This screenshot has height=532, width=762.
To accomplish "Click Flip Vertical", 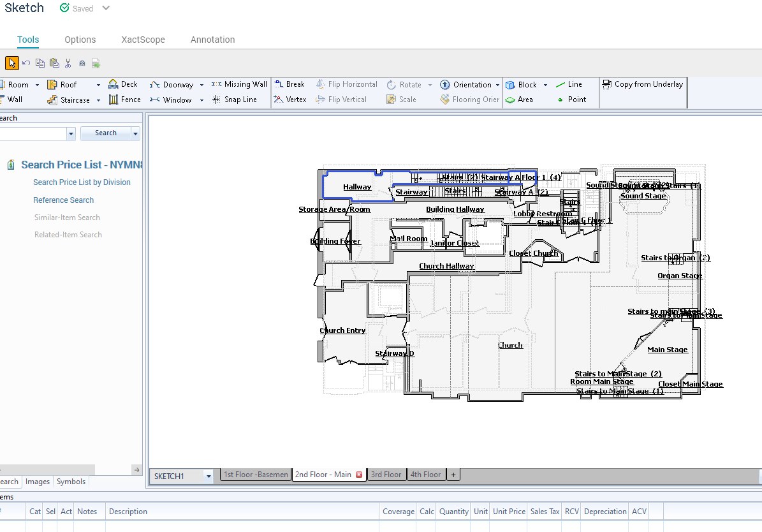I will click(x=341, y=100).
